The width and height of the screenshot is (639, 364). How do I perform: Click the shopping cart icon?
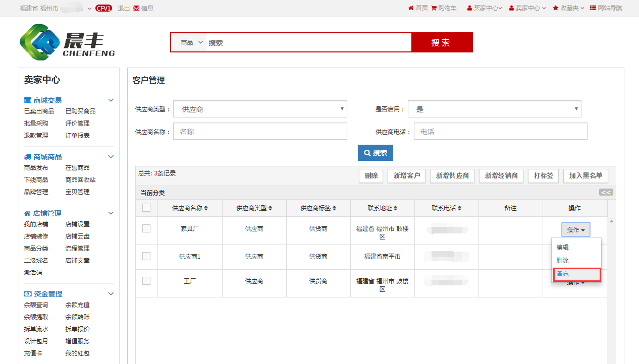434,8
